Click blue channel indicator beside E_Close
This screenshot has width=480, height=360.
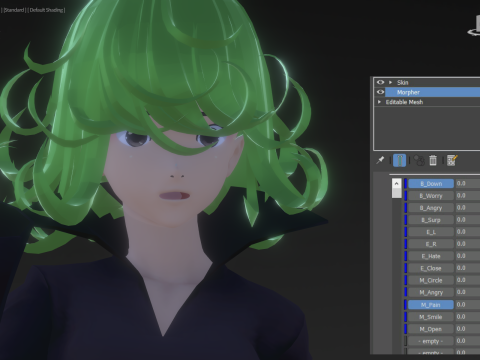click(406, 268)
